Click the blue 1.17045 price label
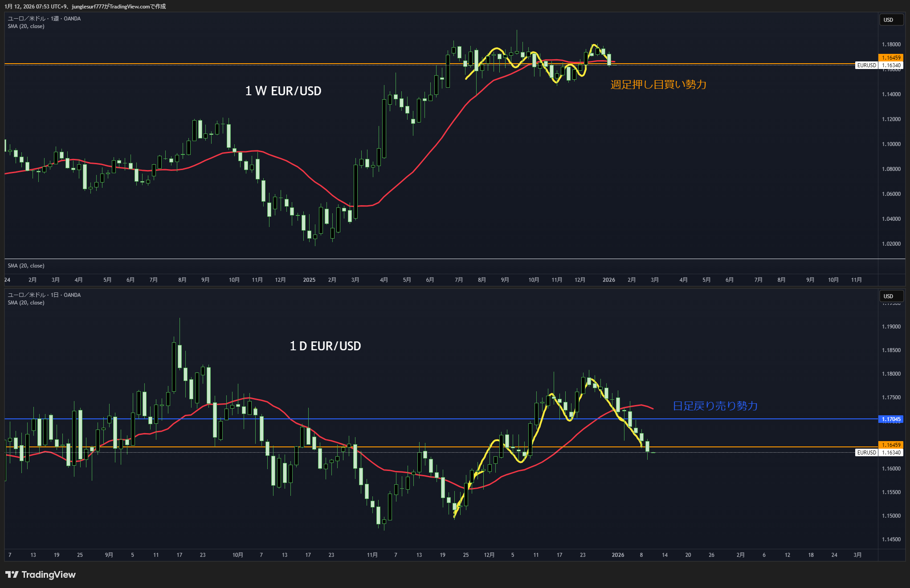The height and width of the screenshot is (588, 910). [891, 419]
